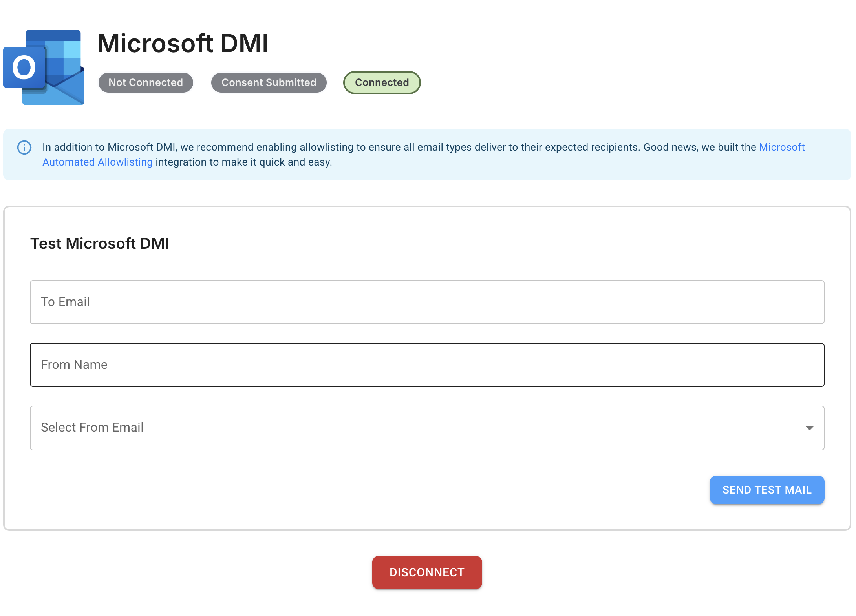Click the Microsoft DMI page title
This screenshot has height=616, width=856.
click(183, 43)
